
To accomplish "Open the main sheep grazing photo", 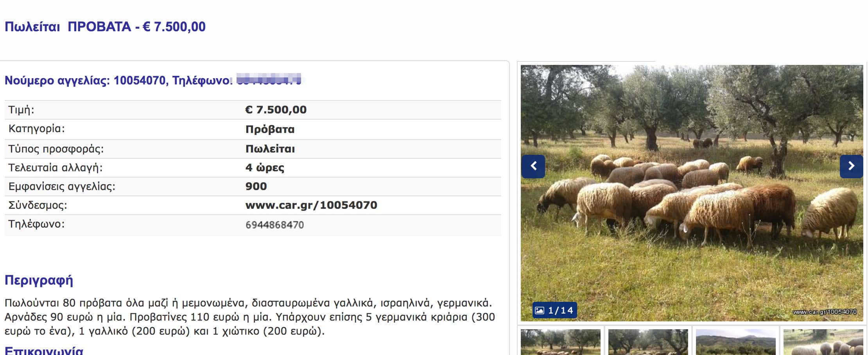I will click(692, 193).
